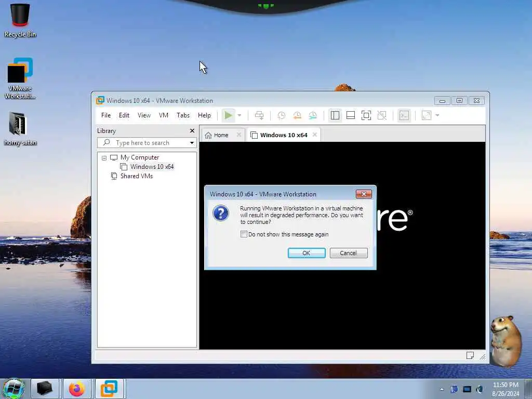This screenshot has width=532, height=399.
Task: Open the stretch display dropdown arrow
Action: (437, 115)
